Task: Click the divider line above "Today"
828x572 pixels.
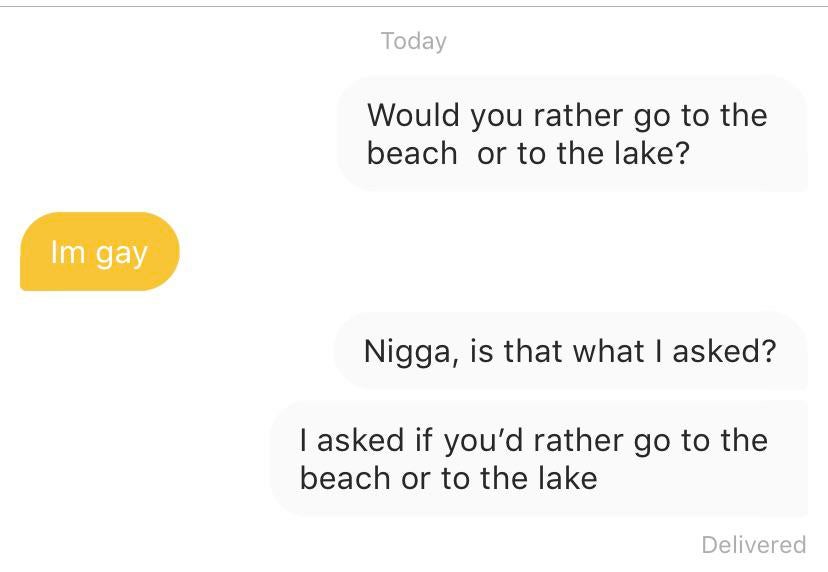Action: point(414,7)
